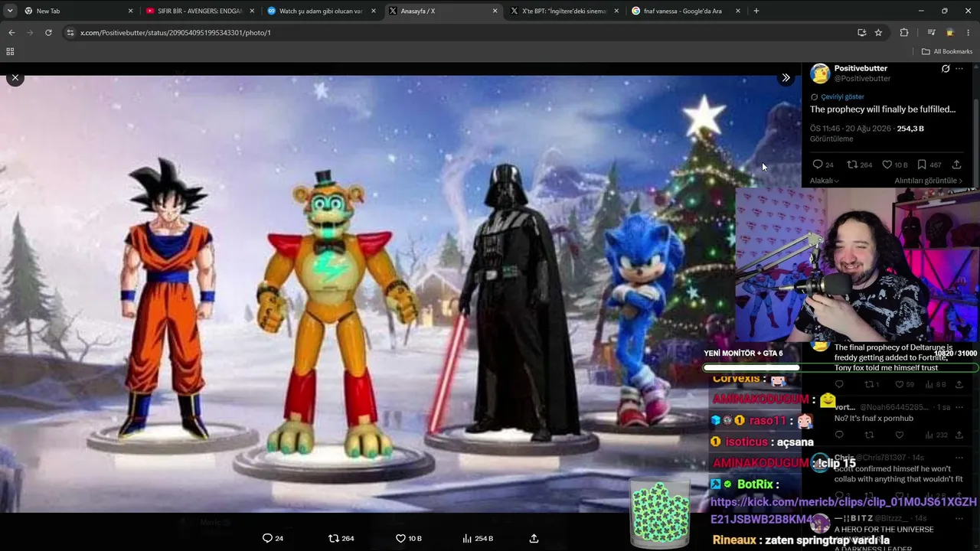Screen dimensions: 980x551
Task: Reply to the post via sidebar comment icon
Action: tap(818, 165)
